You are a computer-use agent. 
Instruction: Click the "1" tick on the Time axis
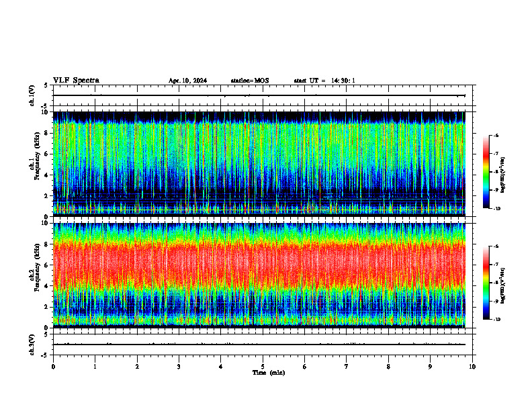click(x=95, y=367)
